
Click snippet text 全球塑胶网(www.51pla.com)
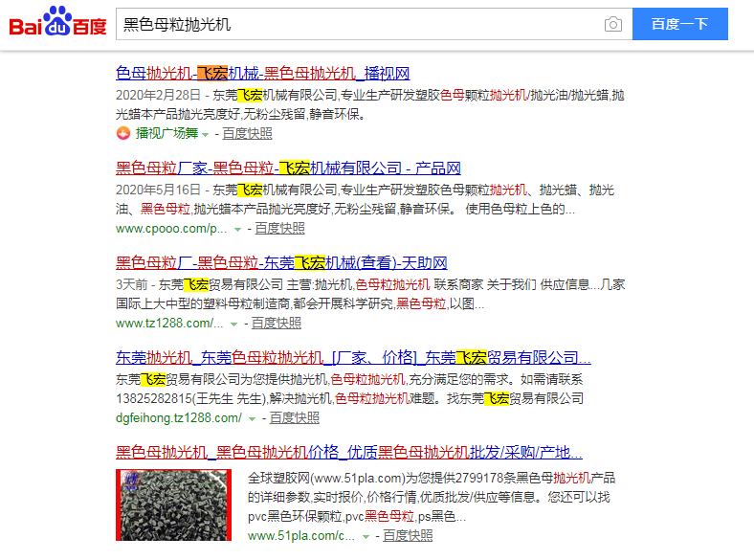click(x=432, y=497)
